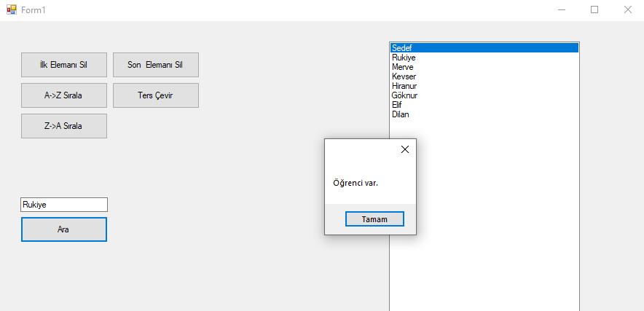This screenshot has height=311, width=644.
Task: Select Sedef in the student list
Action: click(402, 48)
